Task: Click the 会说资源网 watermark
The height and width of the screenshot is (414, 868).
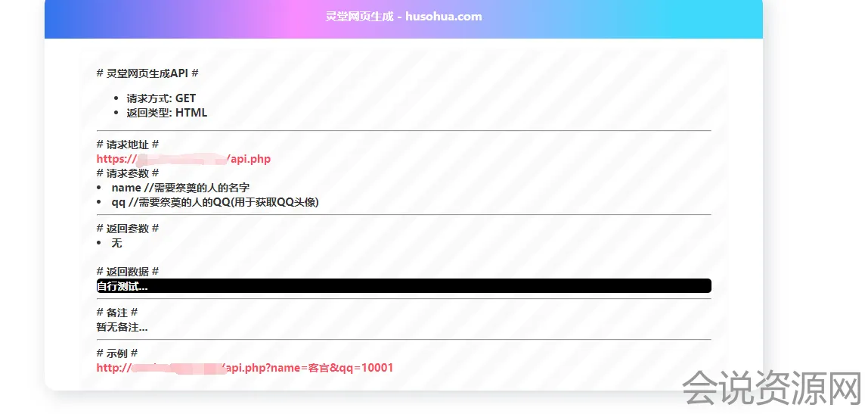Action: click(x=771, y=389)
